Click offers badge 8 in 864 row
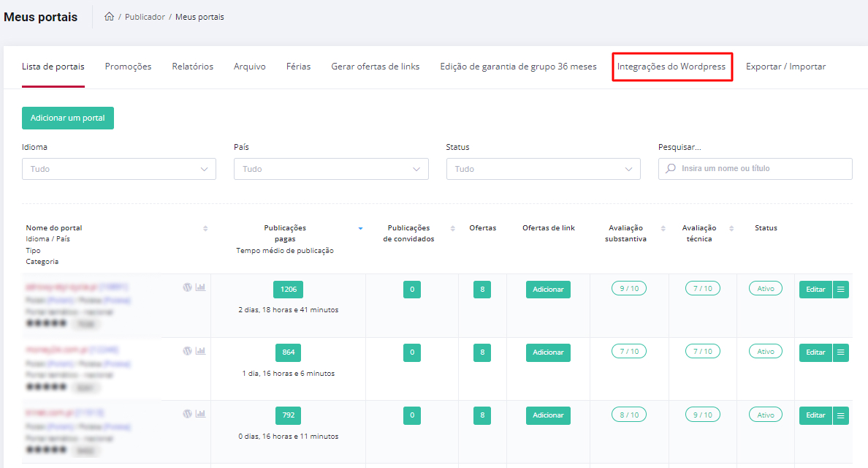Screen dimensions: 868x468 coord(482,352)
